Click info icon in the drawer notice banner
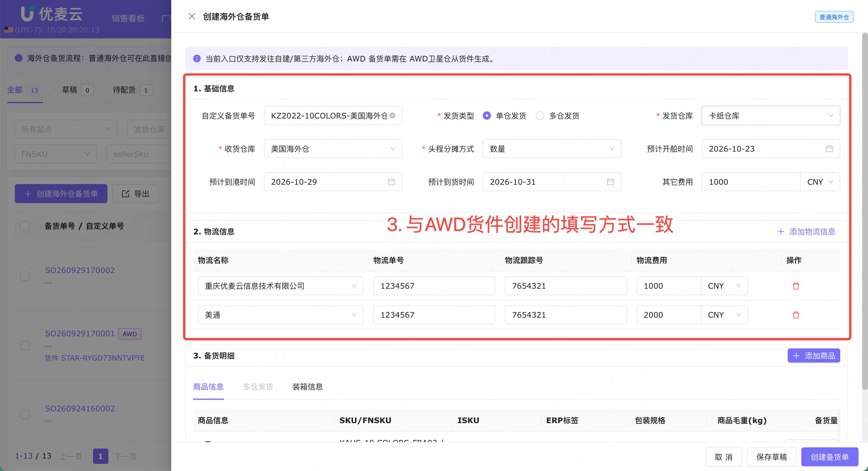868x471 pixels. click(197, 59)
